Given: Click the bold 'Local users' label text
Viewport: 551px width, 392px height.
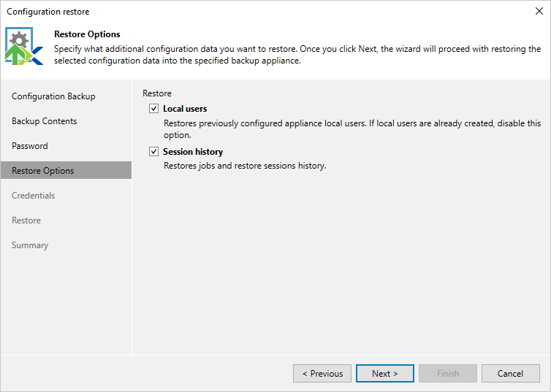Looking at the screenshot, I should [x=185, y=109].
